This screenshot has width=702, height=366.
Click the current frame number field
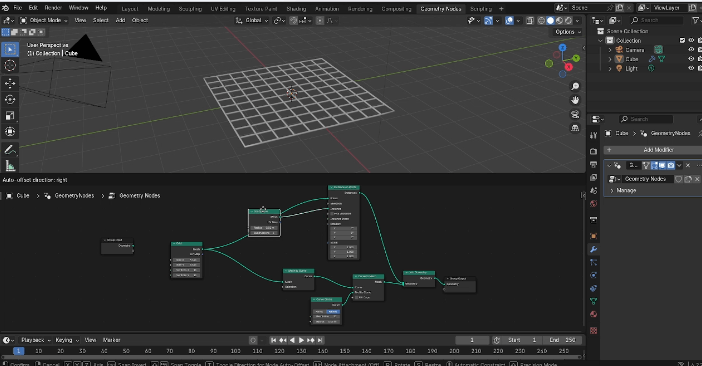[472, 340]
